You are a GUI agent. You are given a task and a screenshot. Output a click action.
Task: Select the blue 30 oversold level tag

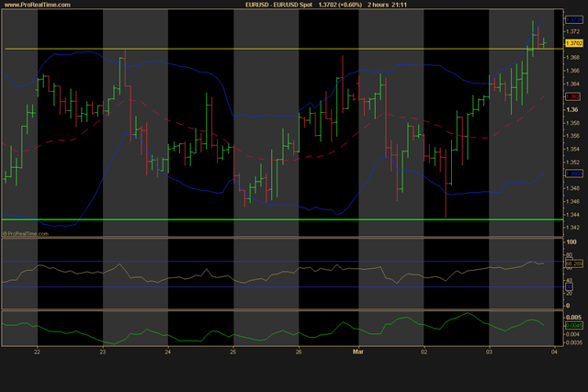pos(569,286)
